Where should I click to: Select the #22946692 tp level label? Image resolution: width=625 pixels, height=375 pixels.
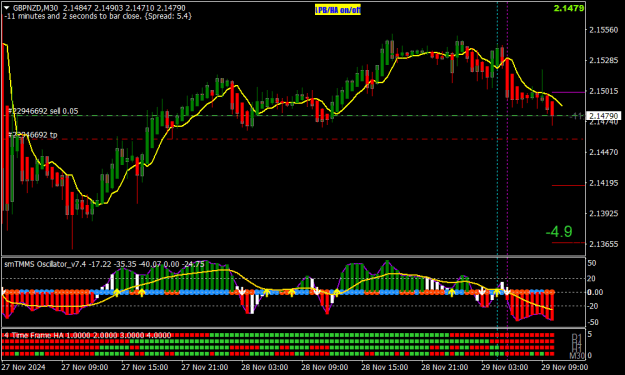33,135
